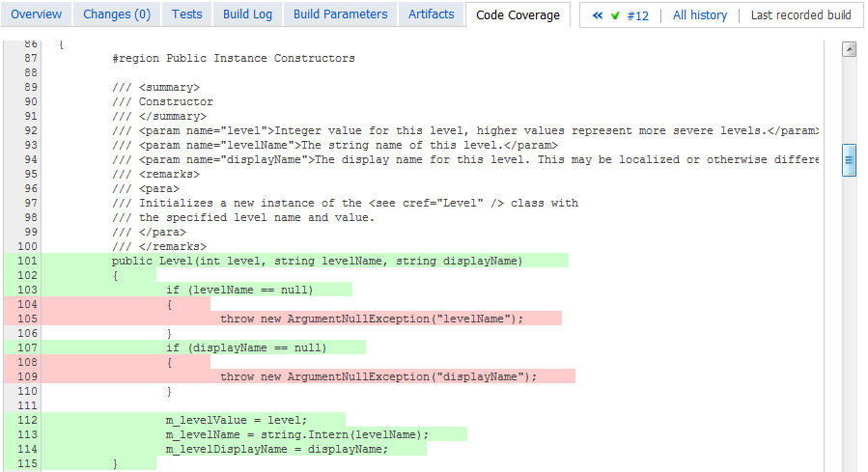The height and width of the screenshot is (472, 868).
Task: Click the m_levelName string.Intern line
Action: (296, 434)
